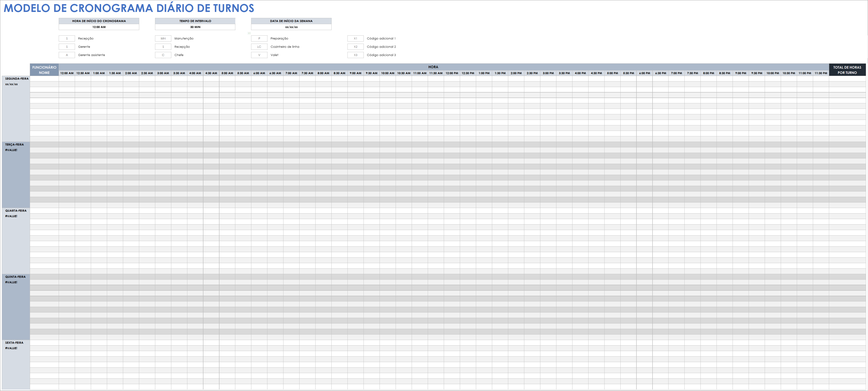This screenshot has width=868, height=391.
Task: Click the '6:00 AM' time column header
Action: (259, 73)
